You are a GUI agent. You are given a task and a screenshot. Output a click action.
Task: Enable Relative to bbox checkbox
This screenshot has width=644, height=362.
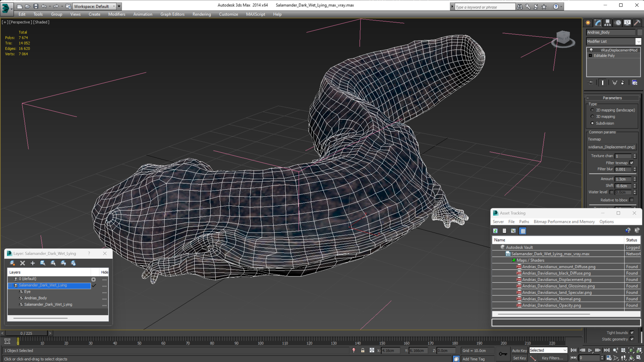[632, 200]
